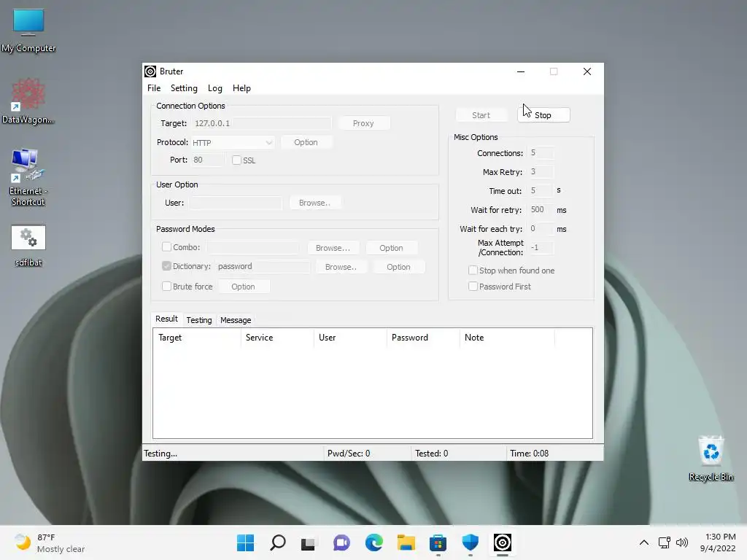
Task: Minimize the Bruter window
Action: tap(521, 71)
